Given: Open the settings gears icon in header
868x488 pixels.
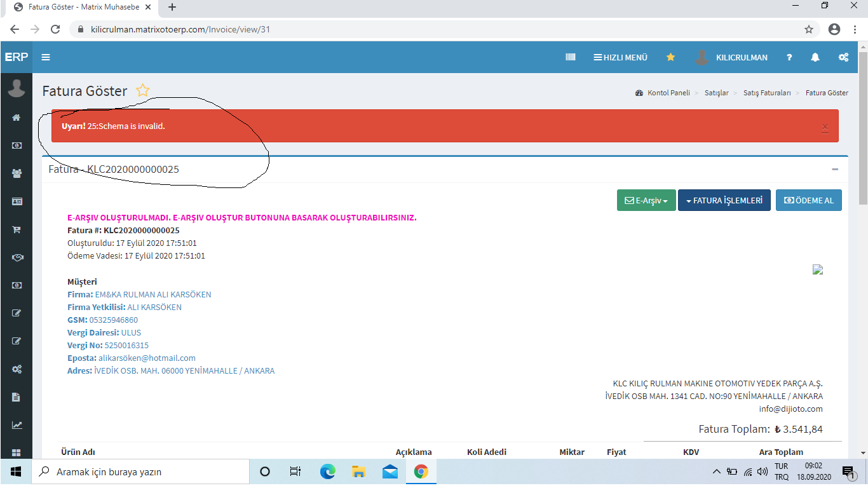Looking at the screenshot, I should coord(843,57).
